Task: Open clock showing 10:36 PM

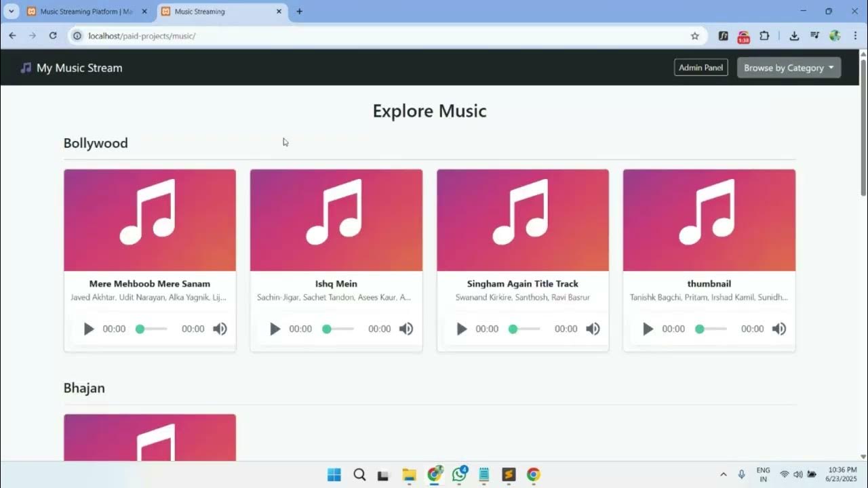Action: (x=842, y=474)
